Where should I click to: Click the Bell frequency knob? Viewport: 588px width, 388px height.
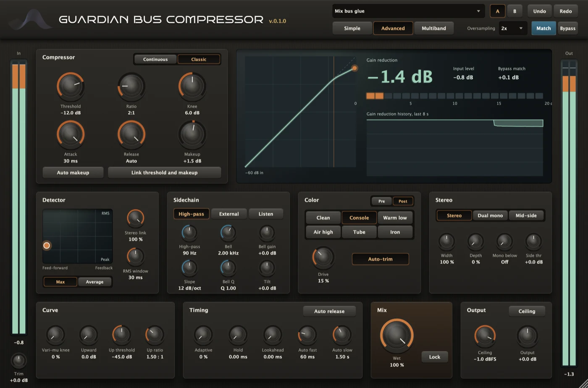(228, 233)
